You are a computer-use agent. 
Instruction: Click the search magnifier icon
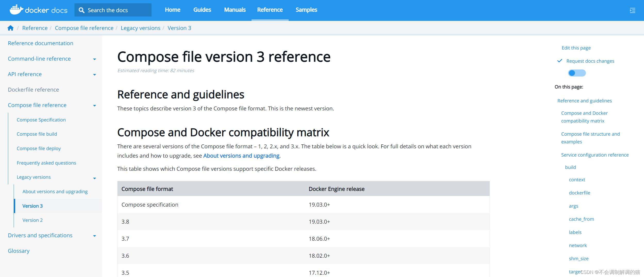coord(81,10)
